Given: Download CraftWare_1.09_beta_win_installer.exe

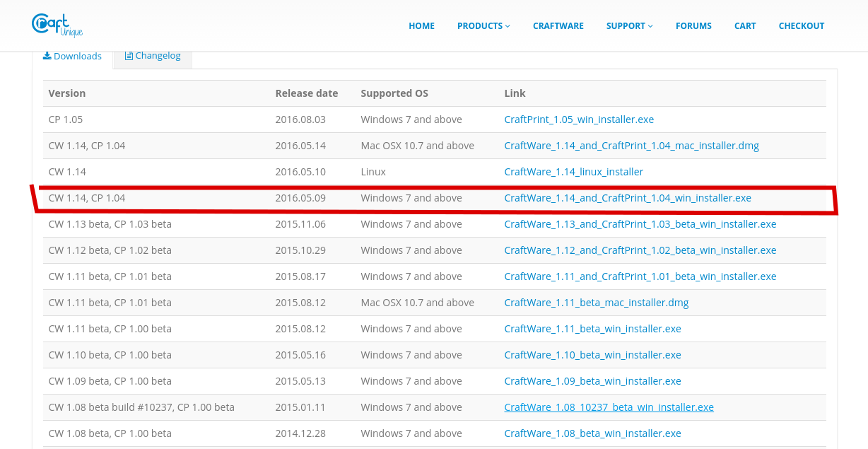Looking at the screenshot, I should tap(592, 381).
